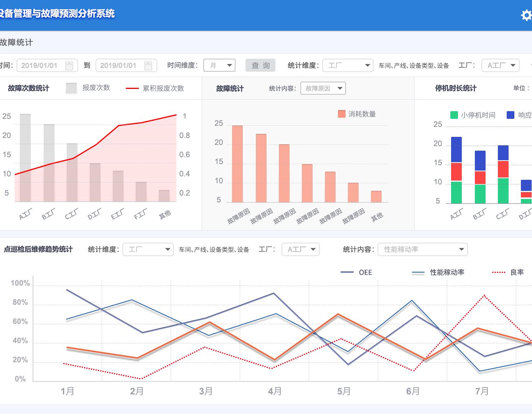Click 车间、产线、设备类型、设备 link in trend section

214,250
